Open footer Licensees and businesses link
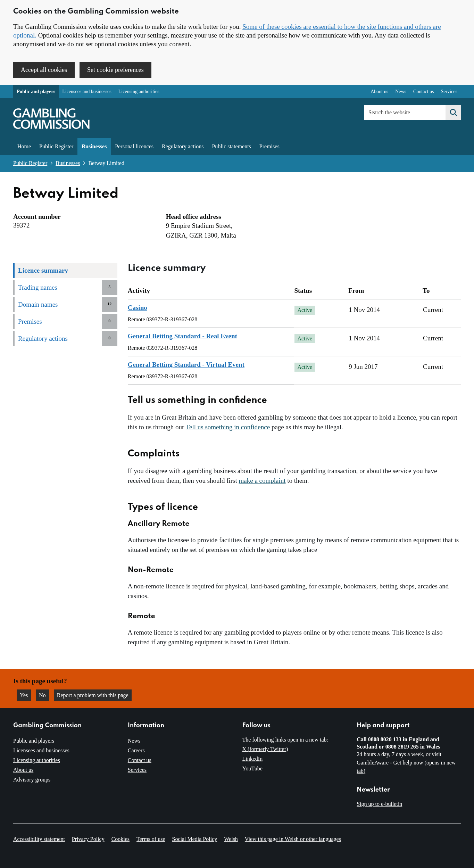Viewport: 474px width, 868px height. pos(41,751)
